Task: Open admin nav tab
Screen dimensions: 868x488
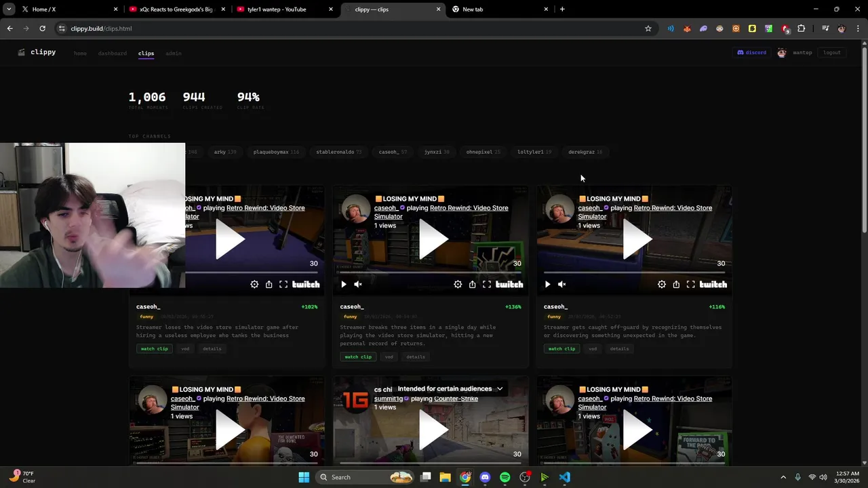Action: pos(174,53)
